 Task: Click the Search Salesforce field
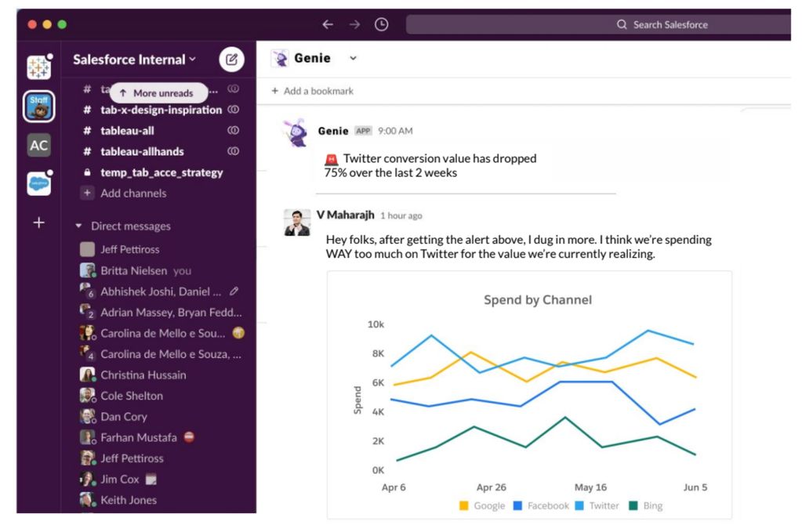tap(596, 24)
